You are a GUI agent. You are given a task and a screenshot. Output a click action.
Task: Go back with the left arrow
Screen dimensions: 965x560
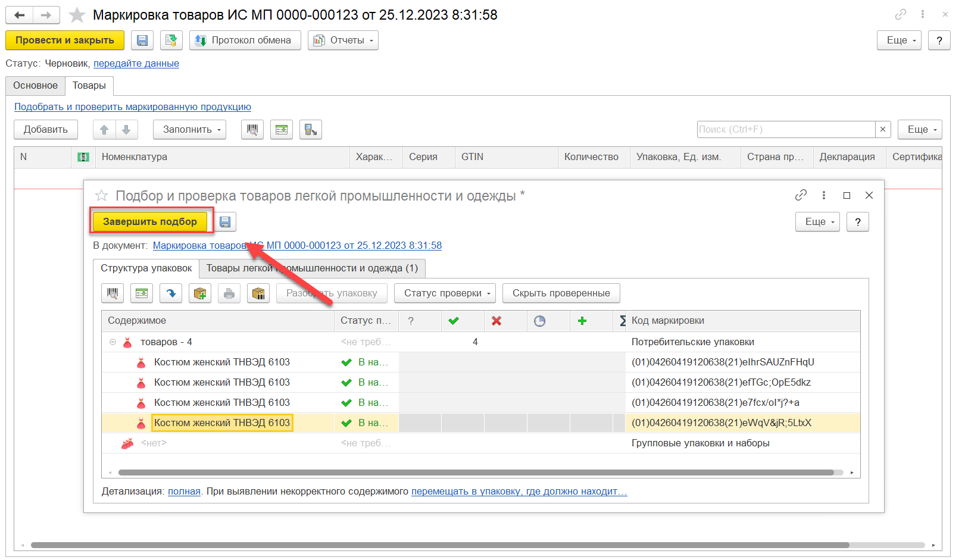pos(20,15)
